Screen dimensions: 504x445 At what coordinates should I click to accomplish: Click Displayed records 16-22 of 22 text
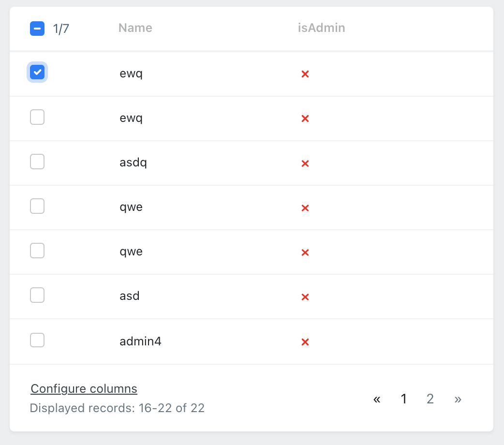pyautogui.click(x=117, y=408)
